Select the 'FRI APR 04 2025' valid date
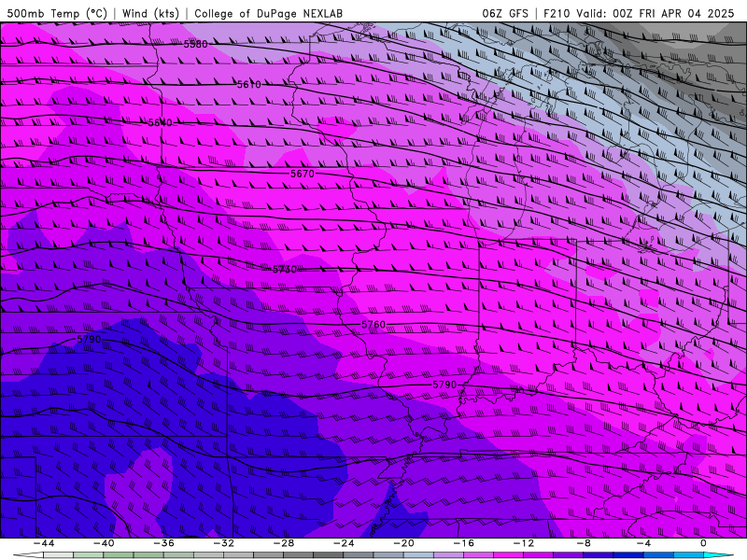The image size is (747, 560). (x=686, y=13)
